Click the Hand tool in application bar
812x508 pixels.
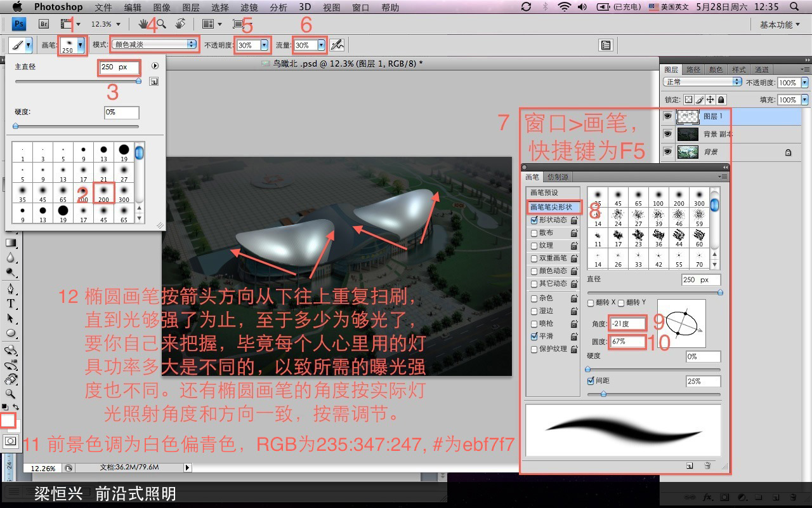145,24
